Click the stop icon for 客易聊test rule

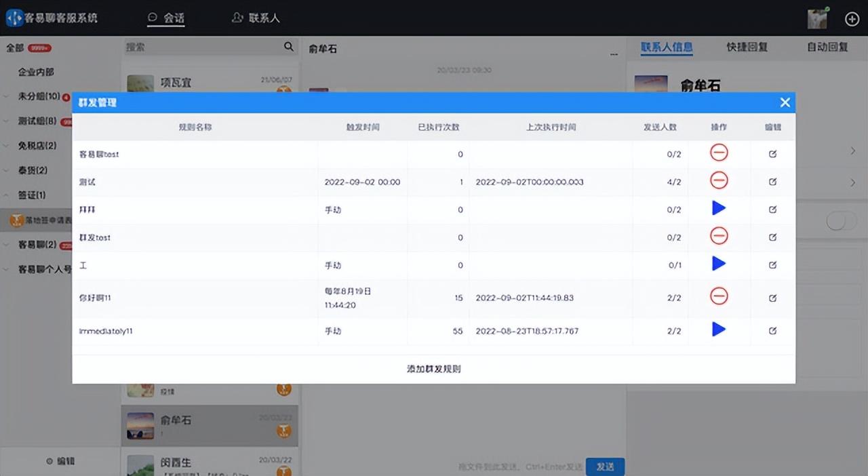[x=718, y=153]
